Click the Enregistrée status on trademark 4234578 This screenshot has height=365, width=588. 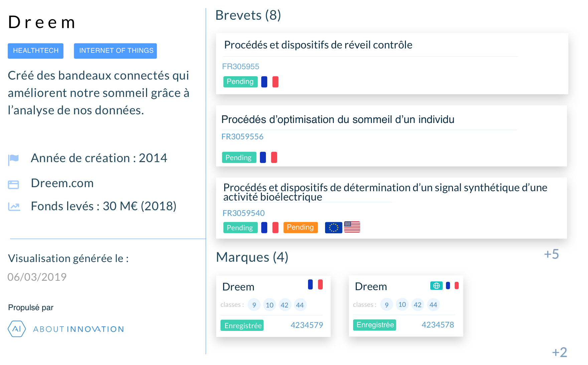375,325
